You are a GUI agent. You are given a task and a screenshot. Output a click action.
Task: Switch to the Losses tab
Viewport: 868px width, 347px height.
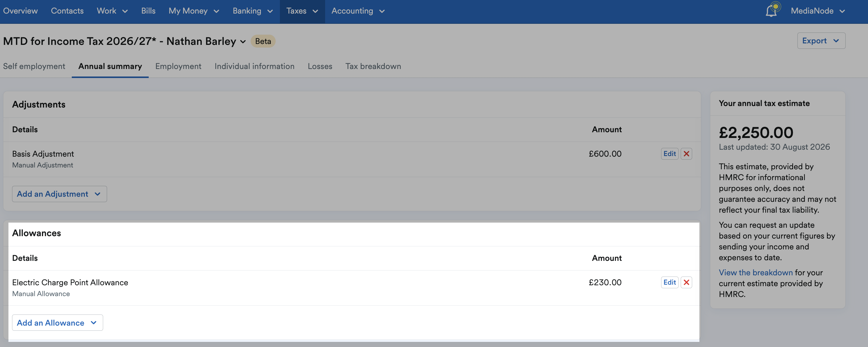click(320, 66)
